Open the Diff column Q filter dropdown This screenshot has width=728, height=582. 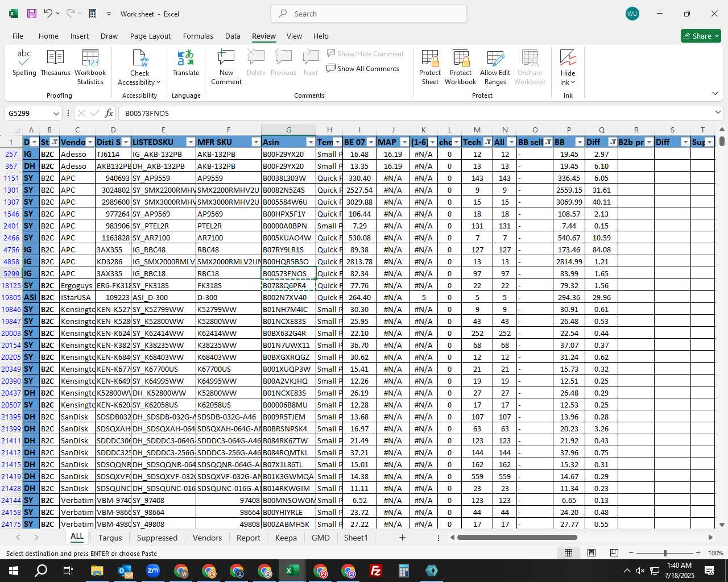click(x=613, y=142)
